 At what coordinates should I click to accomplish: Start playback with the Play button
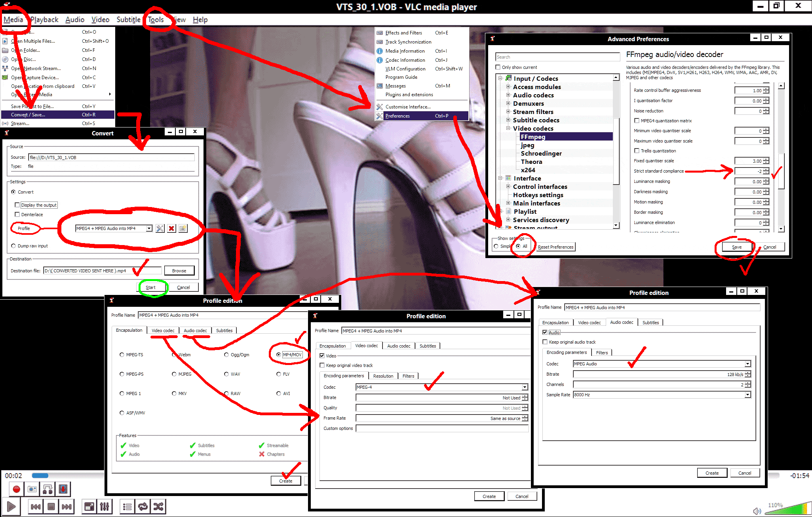(x=11, y=506)
